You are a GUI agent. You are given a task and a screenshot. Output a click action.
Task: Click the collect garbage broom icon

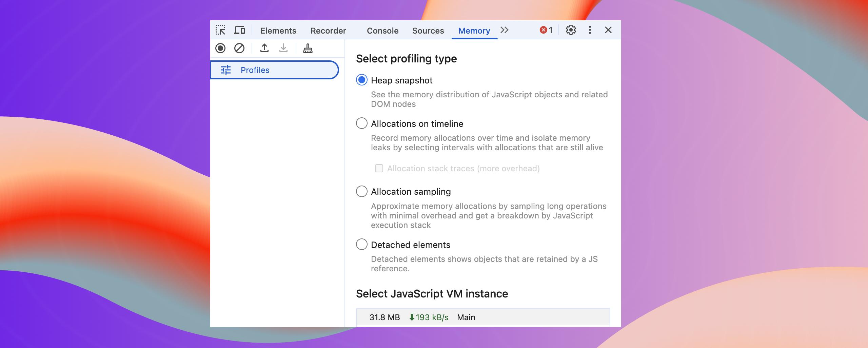tap(308, 48)
